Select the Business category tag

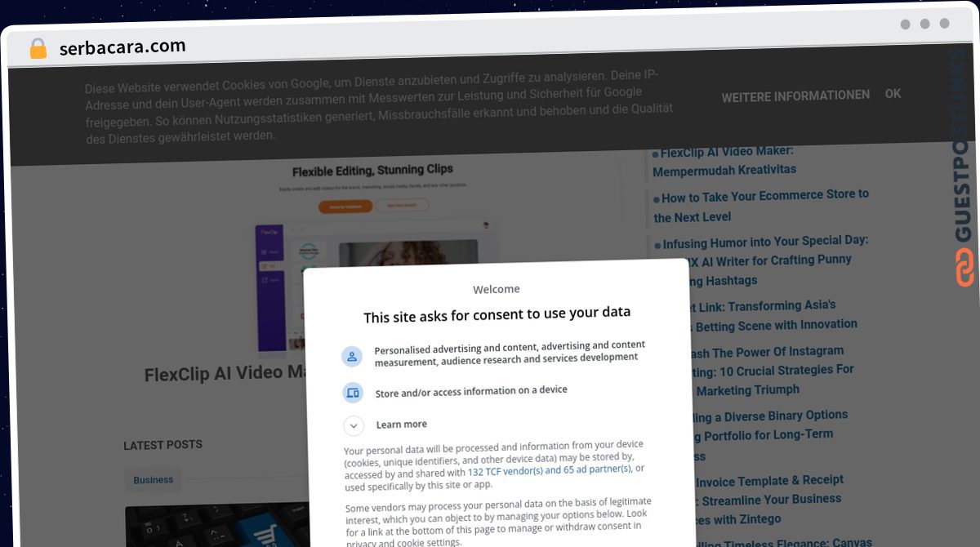tap(154, 480)
